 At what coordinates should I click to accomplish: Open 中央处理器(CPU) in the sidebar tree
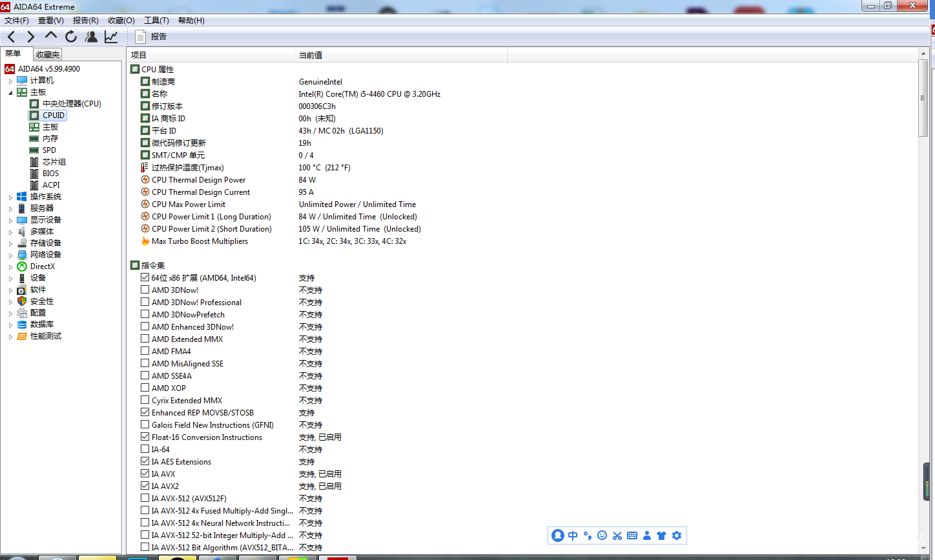[72, 104]
